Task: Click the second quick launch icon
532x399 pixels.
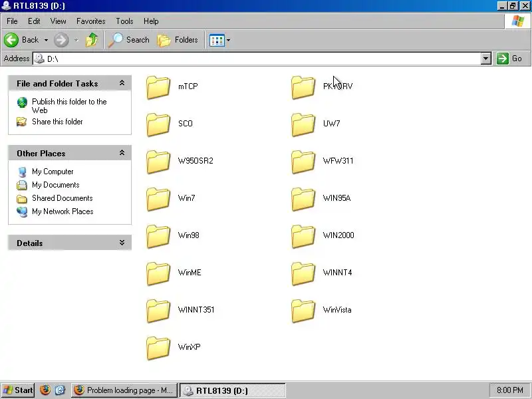Action: click(x=60, y=390)
